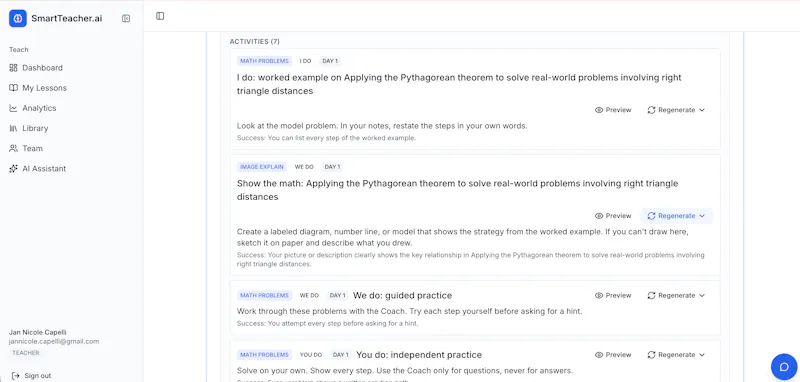The height and width of the screenshot is (382, 800).
Task: Preview the Show the math activity
Action: tap(613, 216)
